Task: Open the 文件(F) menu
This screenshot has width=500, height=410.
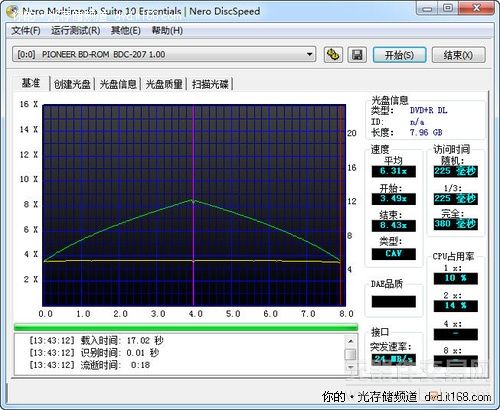Action: click(26, 31)
